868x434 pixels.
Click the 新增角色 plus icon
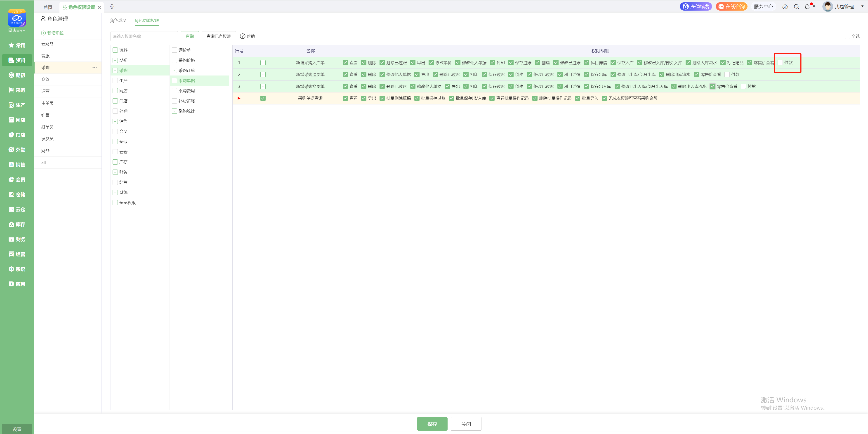43,33
